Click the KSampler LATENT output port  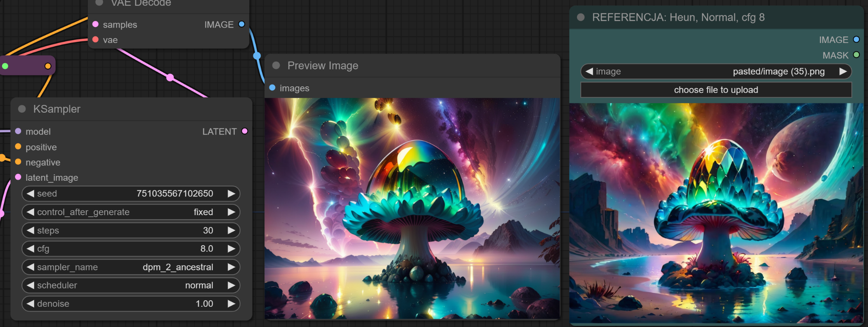click(245, 131)
